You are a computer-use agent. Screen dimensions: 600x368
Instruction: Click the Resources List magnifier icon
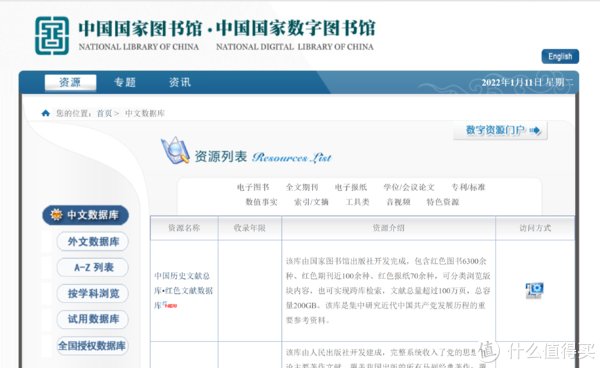(175, 150)
